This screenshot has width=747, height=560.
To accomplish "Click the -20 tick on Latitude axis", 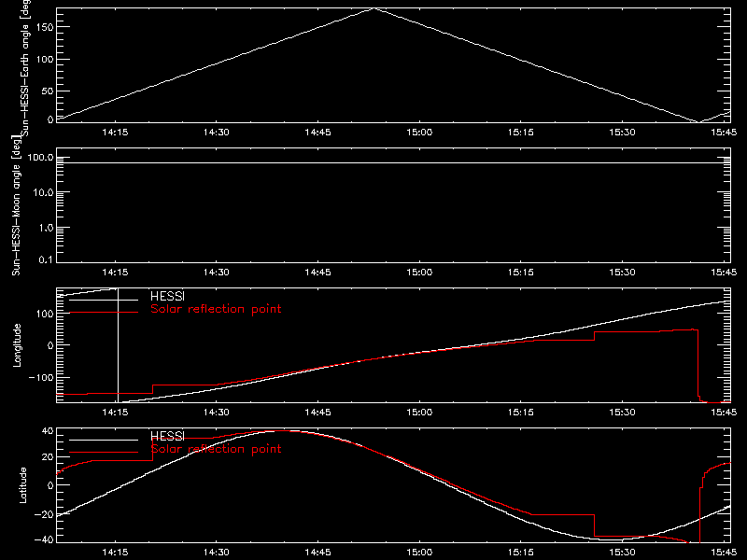I will [x=44, y=514].
